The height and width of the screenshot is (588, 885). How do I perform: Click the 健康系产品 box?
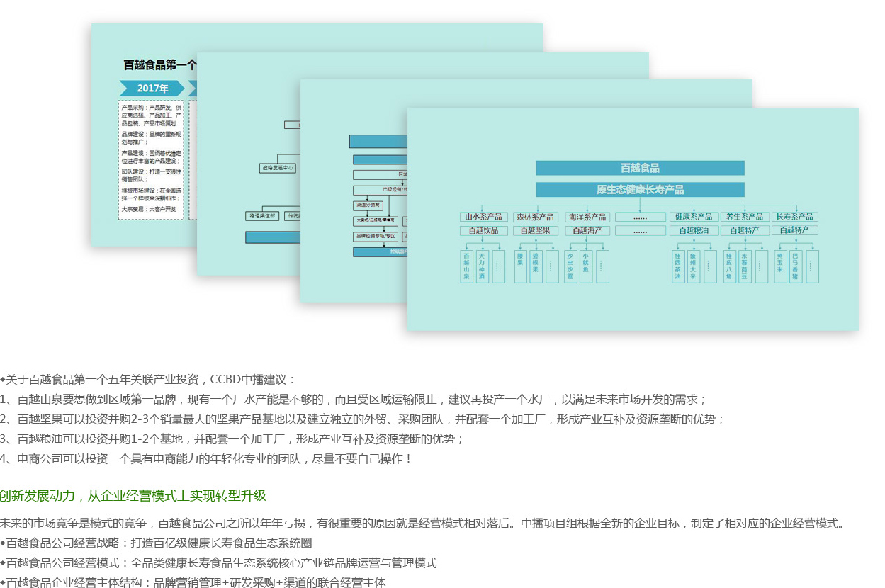click(694, 217)
